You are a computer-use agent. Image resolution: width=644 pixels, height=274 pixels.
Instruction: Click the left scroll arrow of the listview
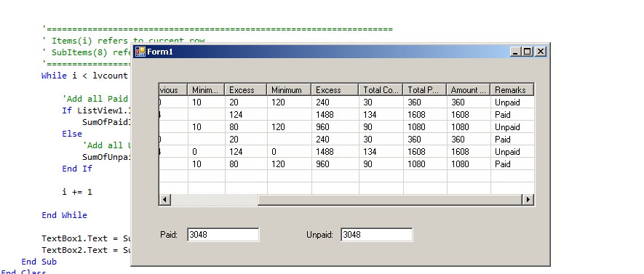point(164,200)
